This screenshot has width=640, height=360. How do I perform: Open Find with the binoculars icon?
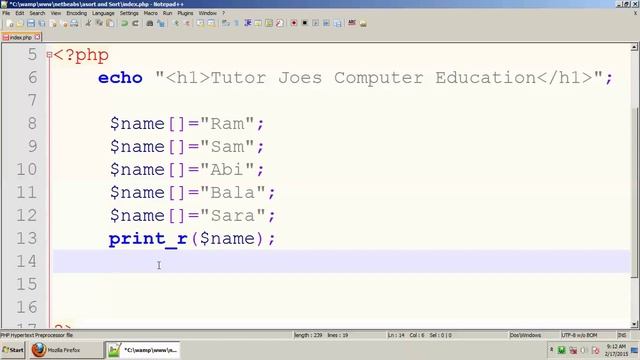(150, 23)
